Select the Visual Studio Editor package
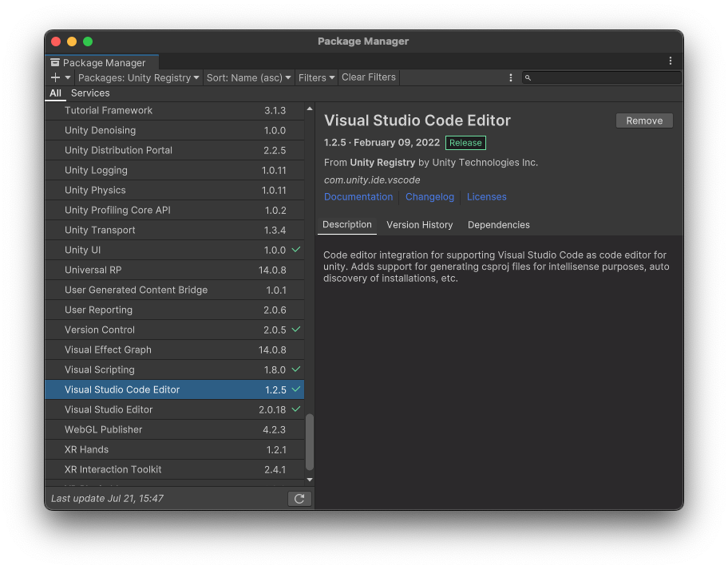Image resolution: width=728 pixels, height=569 pixels. point(175,410)
